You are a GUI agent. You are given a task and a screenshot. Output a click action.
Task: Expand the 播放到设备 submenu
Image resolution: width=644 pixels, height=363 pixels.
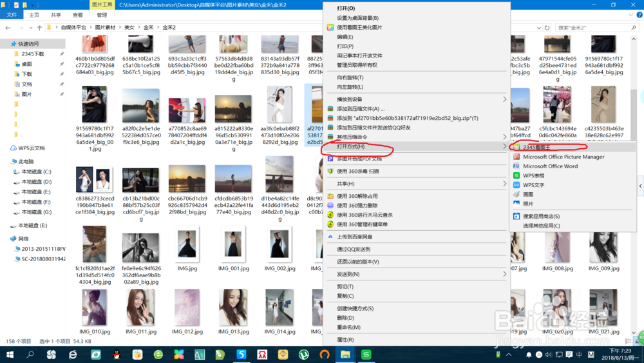[x=505, y=99]
